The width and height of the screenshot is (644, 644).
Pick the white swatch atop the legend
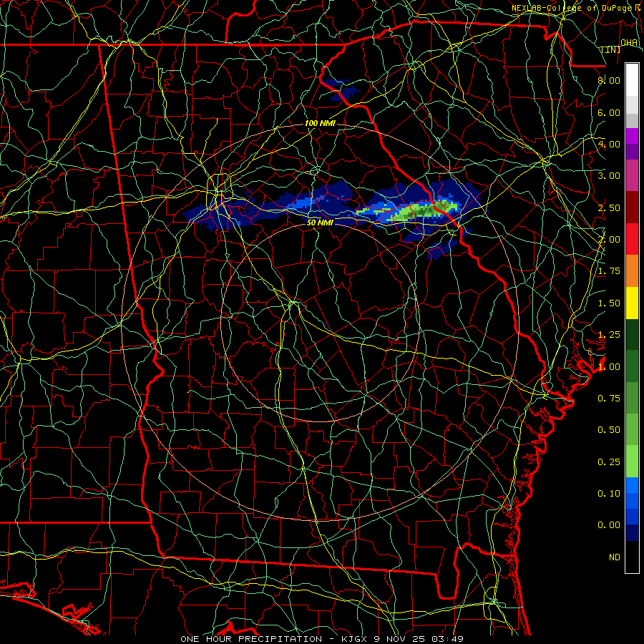click(x=632, y=80)
